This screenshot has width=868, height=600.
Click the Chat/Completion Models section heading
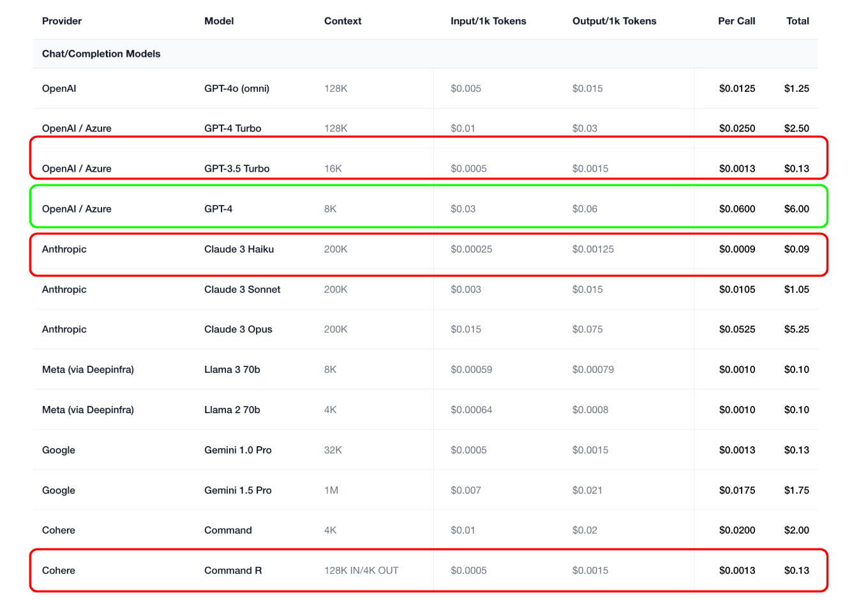(x=101, y=54)
